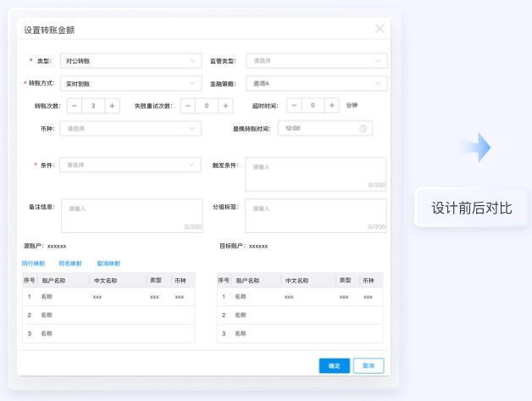Open the 类型 dropdown showing 对公转账

click(x=130, y=61)
